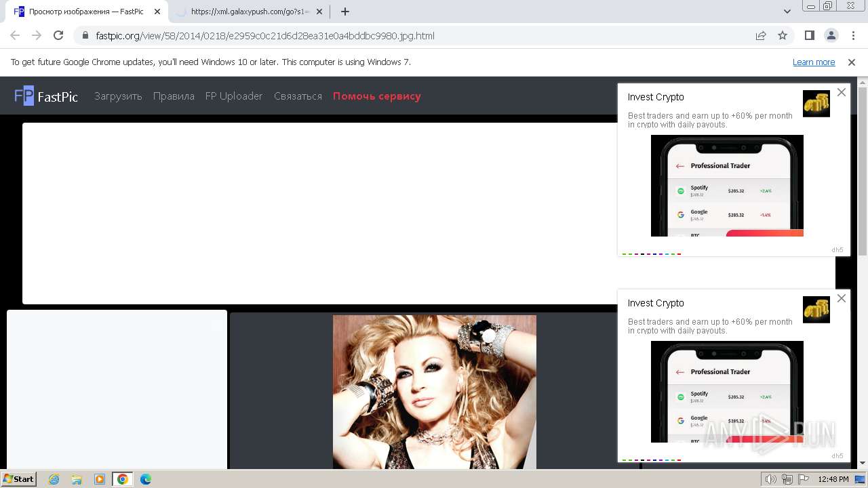Open the Windows Start menu
This screenshot has width=868, height=488.
18,479
